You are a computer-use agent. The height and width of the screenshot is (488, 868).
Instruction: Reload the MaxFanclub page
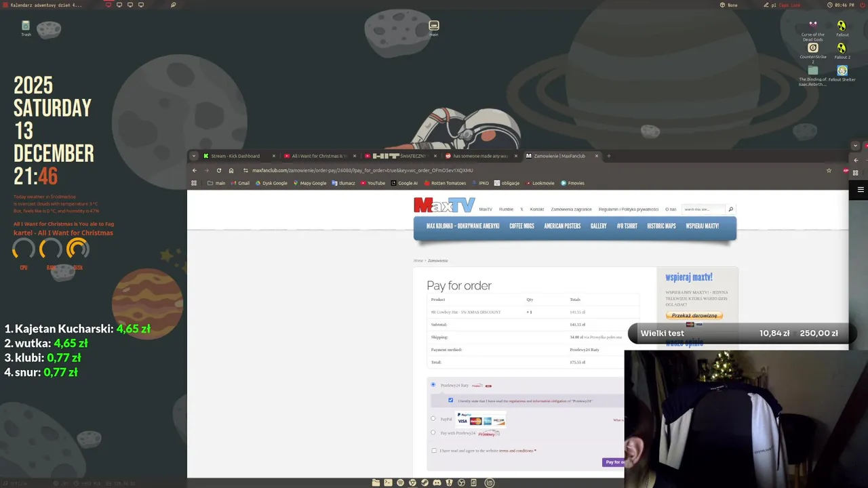pyautogui.click(x=218, y=170)
